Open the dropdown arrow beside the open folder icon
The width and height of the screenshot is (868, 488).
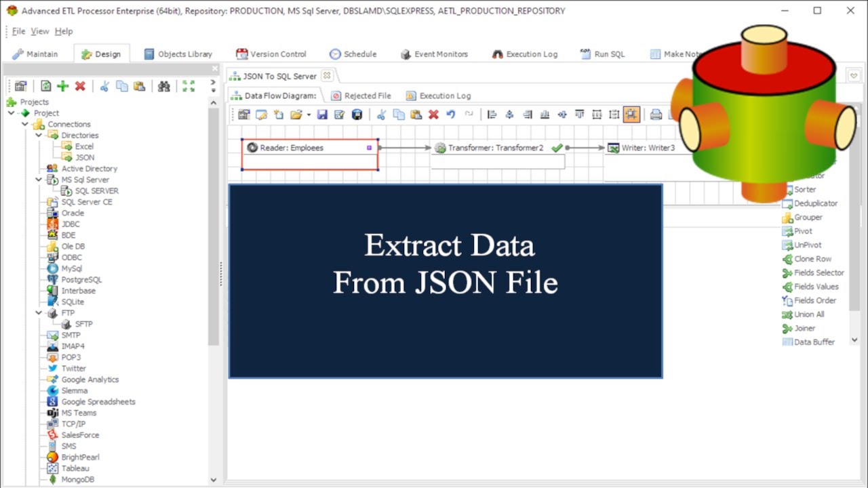point(309,115)
